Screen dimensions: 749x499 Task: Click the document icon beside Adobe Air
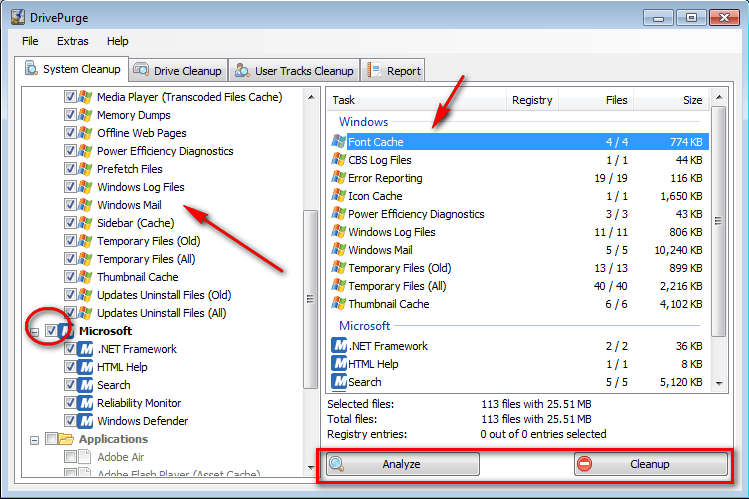[x=85, y=457]
